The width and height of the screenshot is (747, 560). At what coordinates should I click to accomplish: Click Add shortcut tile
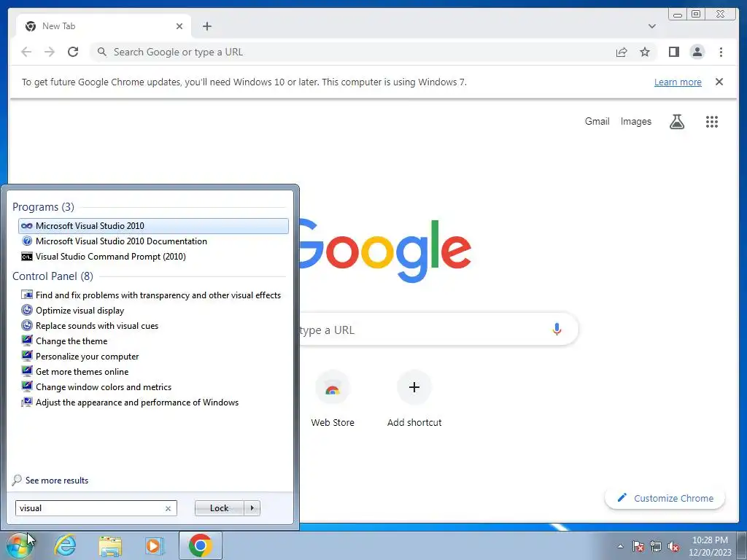pyautogui.click(x=414, y=399)
